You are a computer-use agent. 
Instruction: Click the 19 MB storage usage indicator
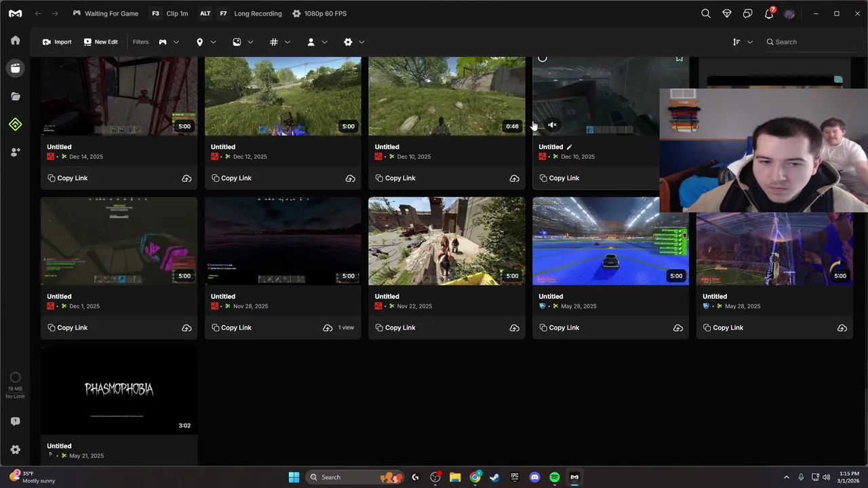(15, 386)
